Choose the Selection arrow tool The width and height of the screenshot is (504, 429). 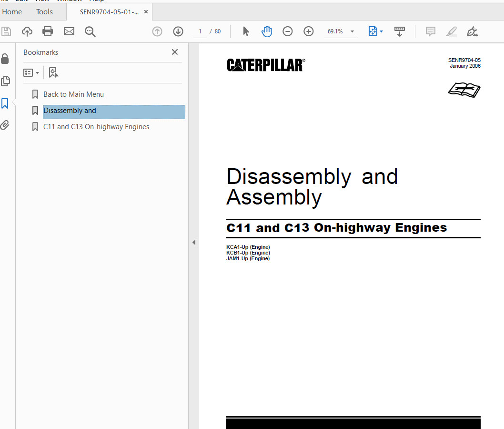coord(246,31)
